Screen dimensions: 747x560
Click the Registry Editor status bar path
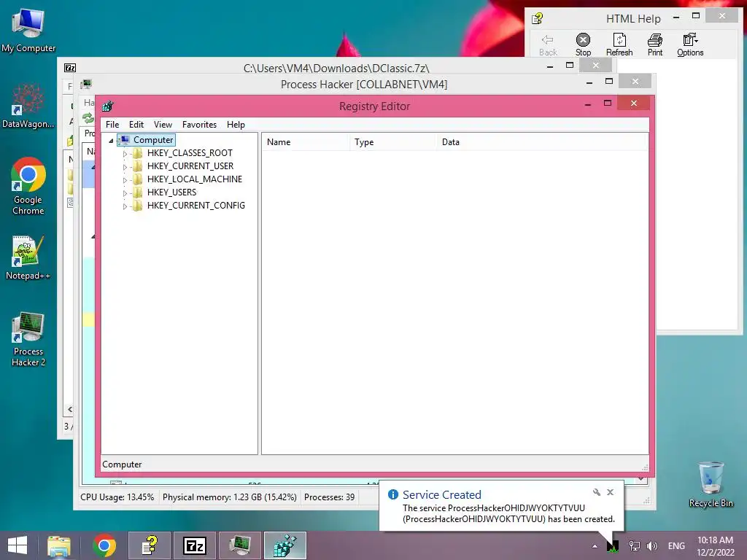coord(122,464)
